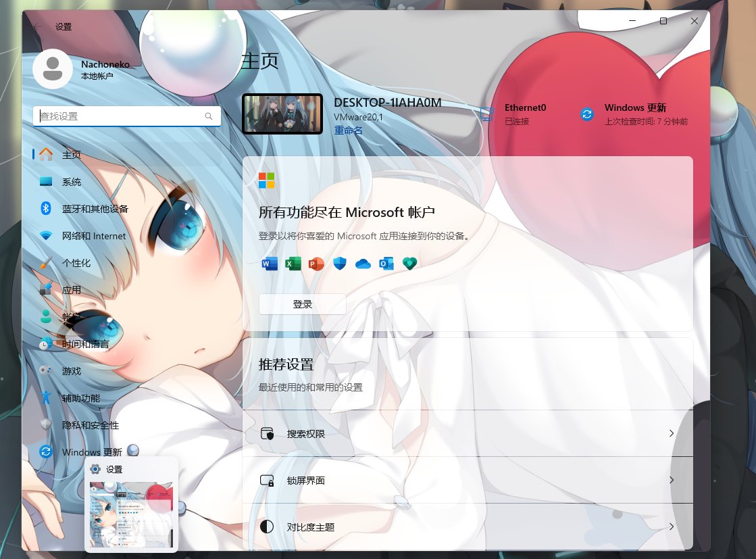Viewport: 756px width, 559px height.
Task: Click the blue Defender shield icon
Action: (339, 264)
